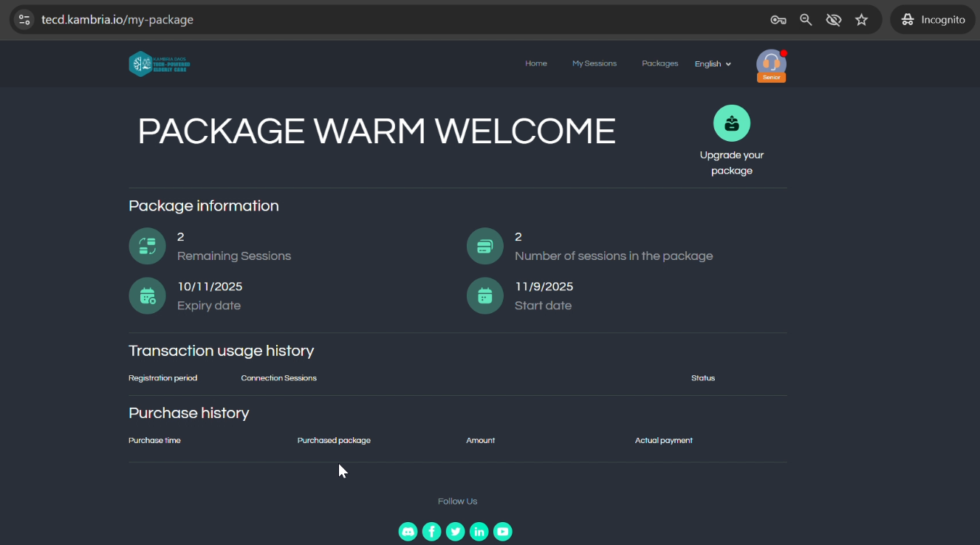This screenshot has height=545, width=980.
Task: Open the My Sessions page
Action: click(594, 64)
